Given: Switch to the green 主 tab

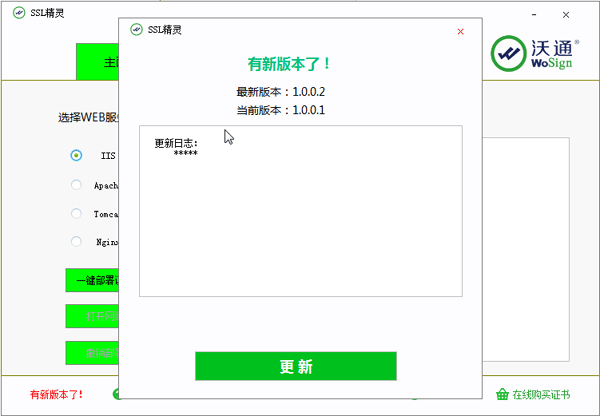Looking at the screenshot, I should coord(97,62).
